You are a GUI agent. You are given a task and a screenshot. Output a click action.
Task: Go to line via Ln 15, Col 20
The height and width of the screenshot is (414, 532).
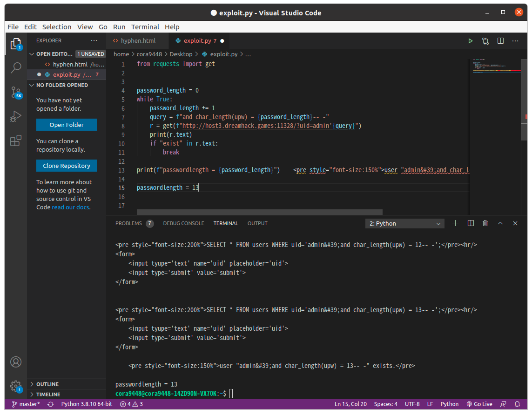click(350, 404)
